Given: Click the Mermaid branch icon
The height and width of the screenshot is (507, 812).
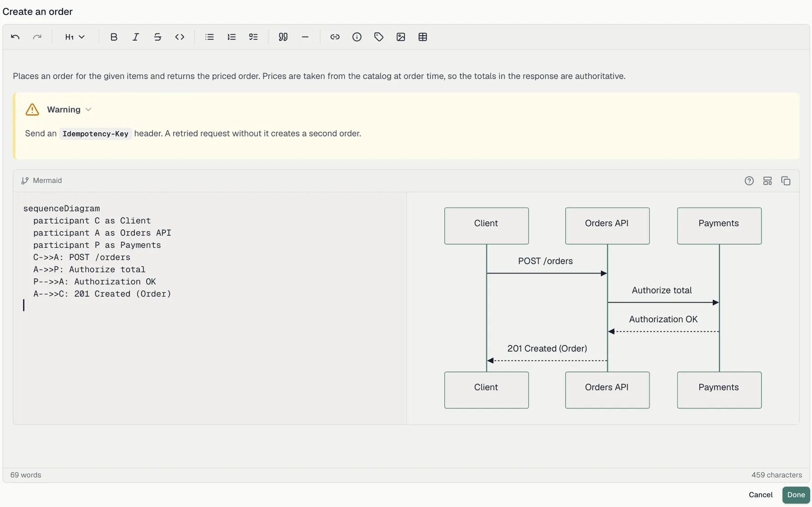Looking at the screenshot, I should (x=25, y=181).
